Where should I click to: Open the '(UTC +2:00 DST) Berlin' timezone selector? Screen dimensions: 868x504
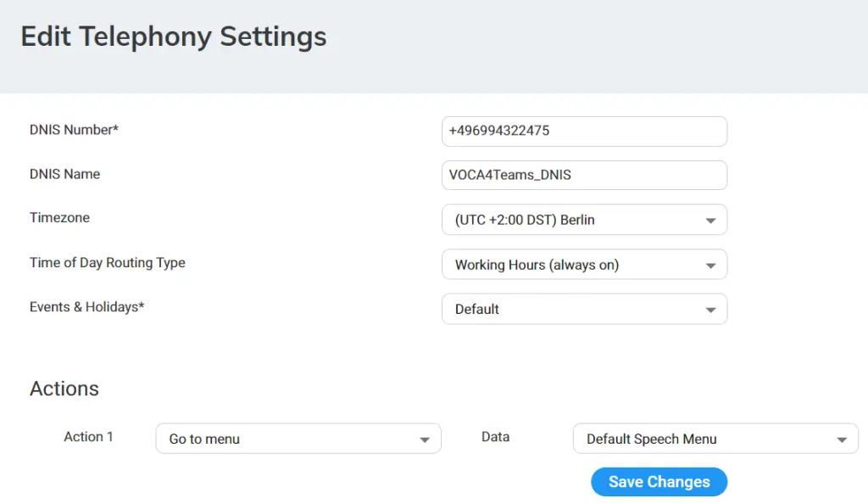pyautogui.click(x=584, y=220)
